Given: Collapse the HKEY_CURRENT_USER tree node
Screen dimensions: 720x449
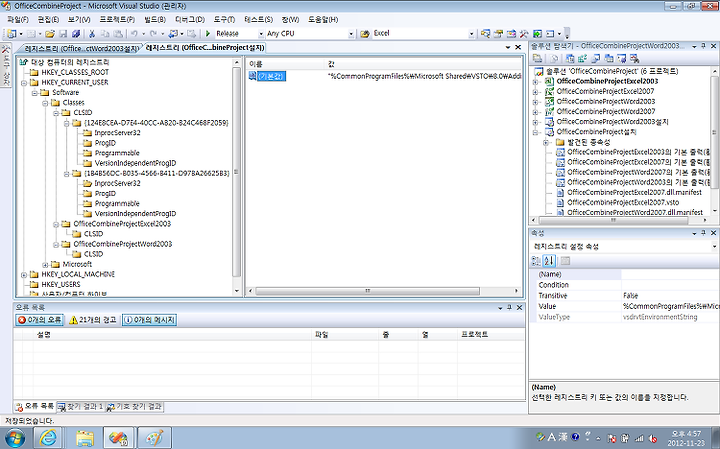Looking at the screenshot, I should 24,83.
